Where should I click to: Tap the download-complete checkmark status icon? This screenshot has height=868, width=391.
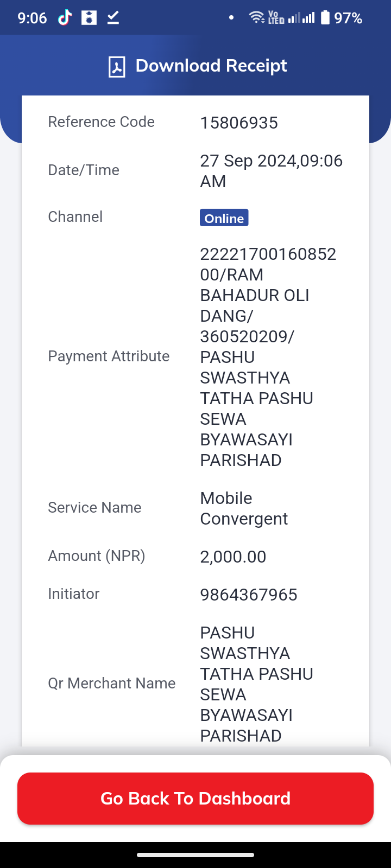tap(113, 18)
